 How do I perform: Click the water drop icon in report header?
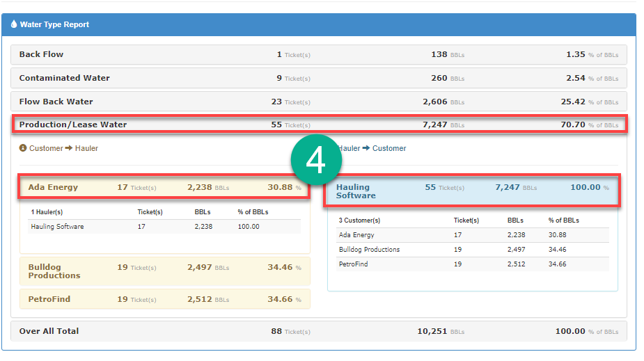click(14, 24)
